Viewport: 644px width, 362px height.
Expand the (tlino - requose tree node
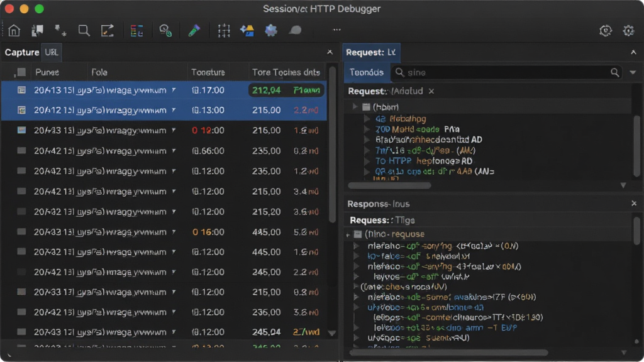click(348, 234)
